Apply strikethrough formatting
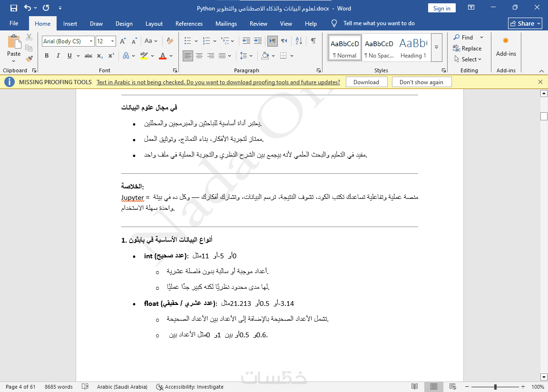Image resolution: width=548 pixels, height=392 pixels. click(88, 56)
